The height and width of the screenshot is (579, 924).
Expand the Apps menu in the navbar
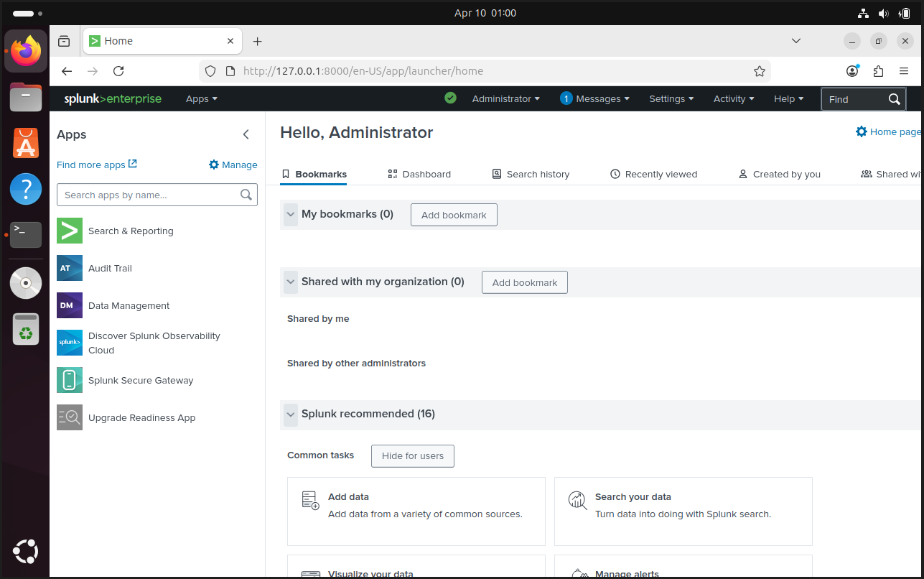pos(201,99)
